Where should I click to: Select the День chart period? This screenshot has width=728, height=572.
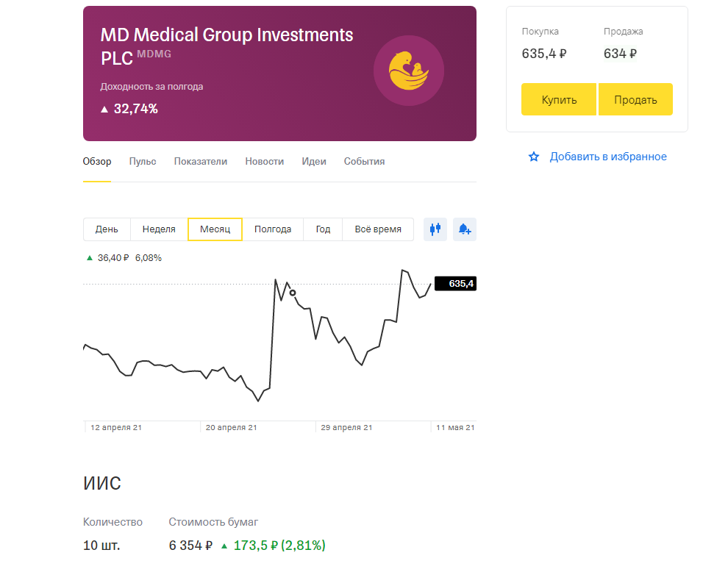point(107,229)
